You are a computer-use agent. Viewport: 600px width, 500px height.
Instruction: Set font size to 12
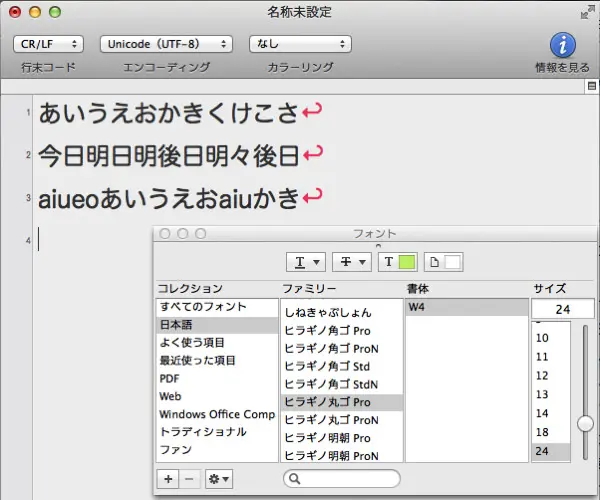coord(551,375)
